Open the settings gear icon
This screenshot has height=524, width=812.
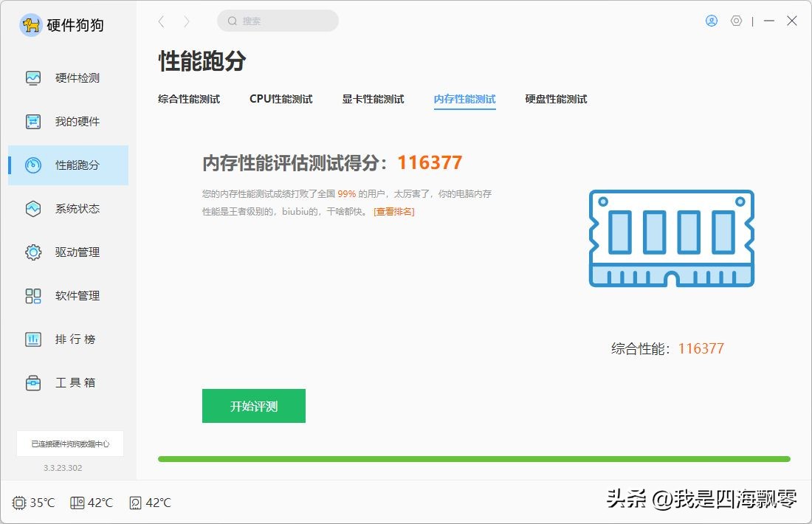pyautogui.click(x=736, y=21)
